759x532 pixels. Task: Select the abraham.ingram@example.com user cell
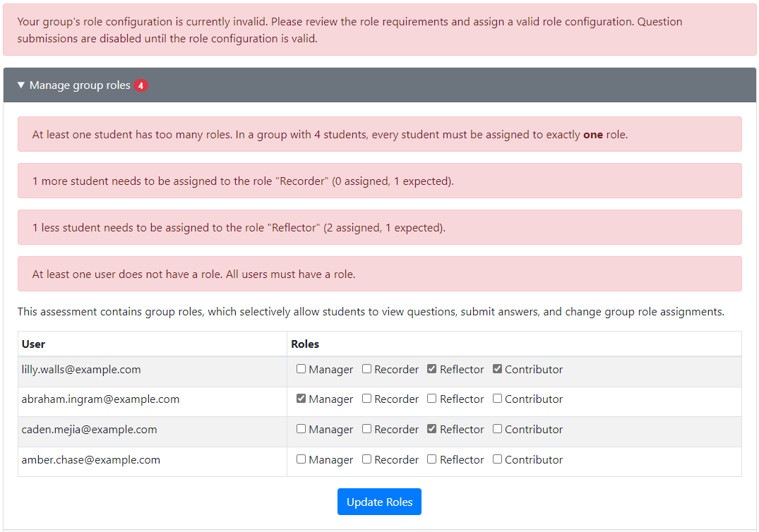(x=153, y=401)
